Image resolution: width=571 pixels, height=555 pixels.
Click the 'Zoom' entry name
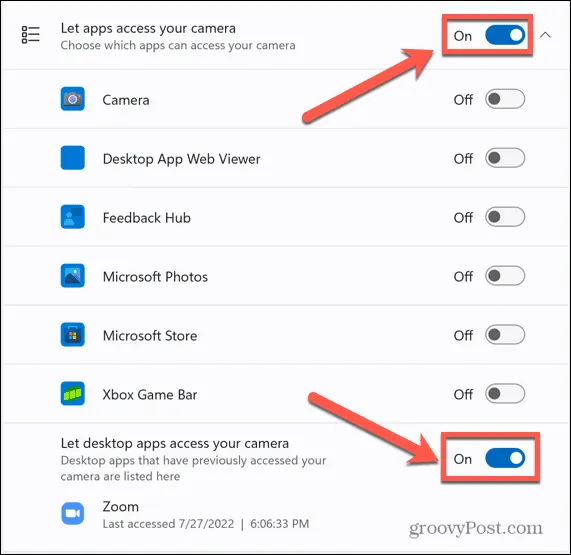(x=121, y=507)
